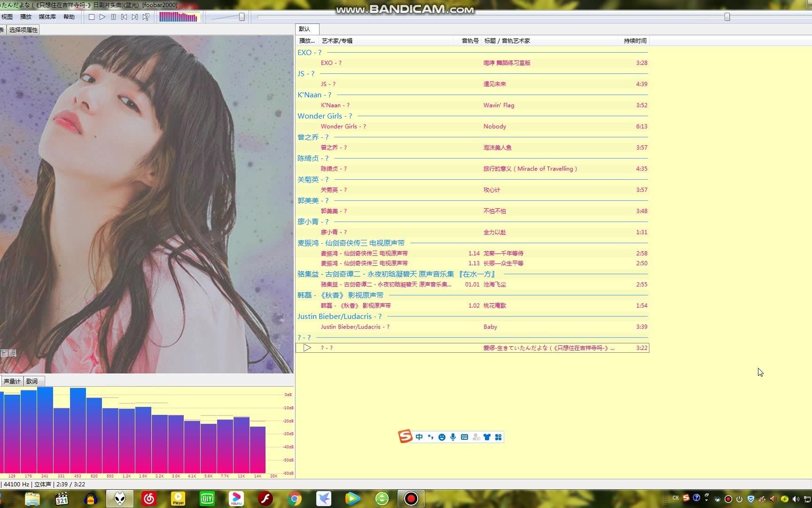
Task: Switch to the 声量计 tab
Action: [x=12, y=381]
